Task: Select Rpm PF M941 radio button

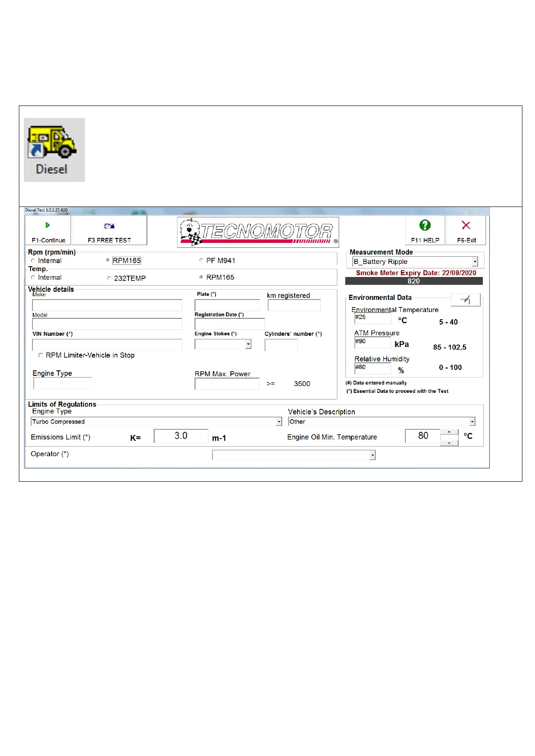Action: click(201, 260)
